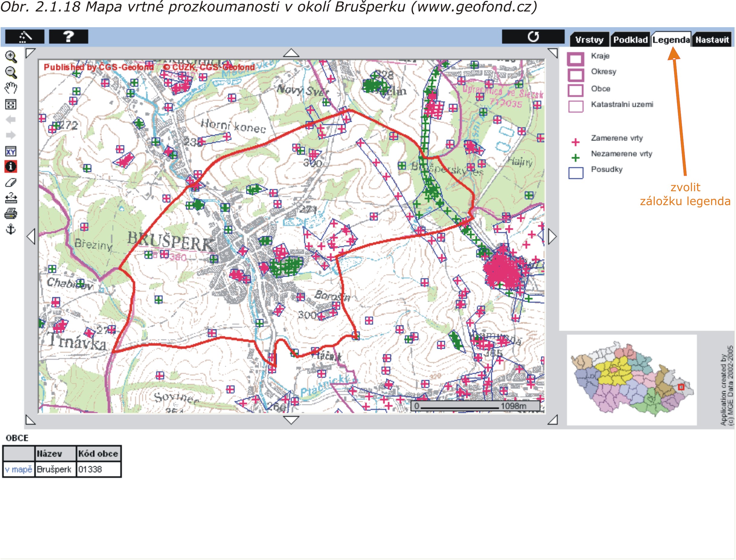736x560 pixels.
Task: Pan map south with bottom arrow
Action: point(291,420)
